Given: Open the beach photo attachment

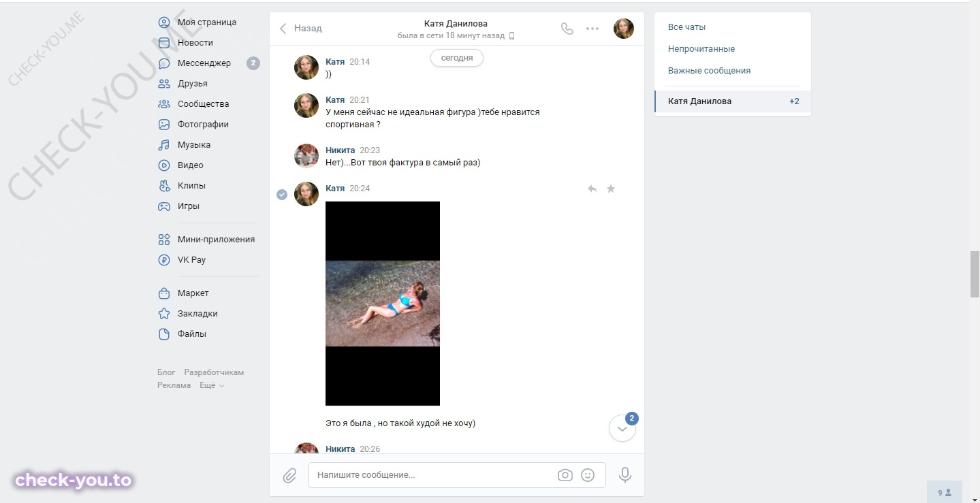Looking at the screenshot, I should [x=383, y=304].
